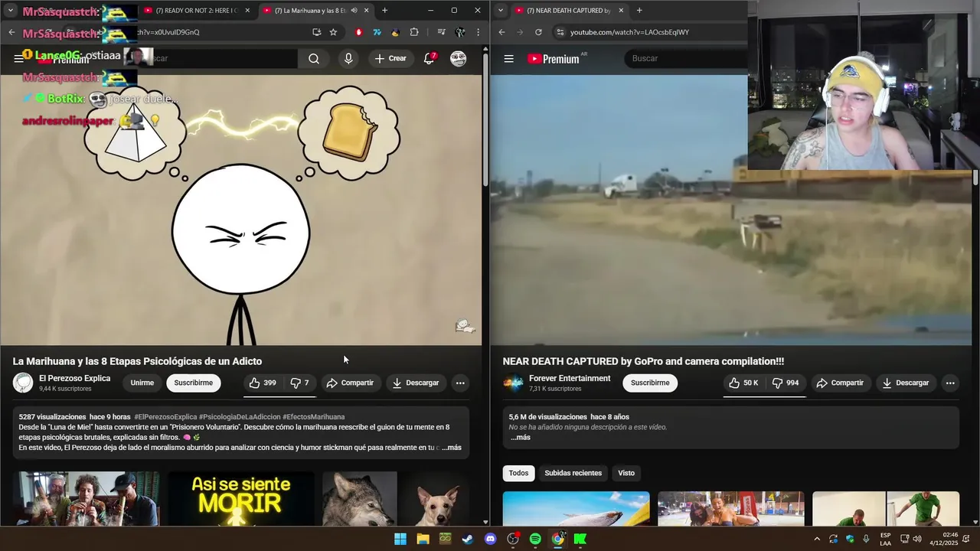Open the install app icon in left address bar
The image size is (980, 551).
316,32
